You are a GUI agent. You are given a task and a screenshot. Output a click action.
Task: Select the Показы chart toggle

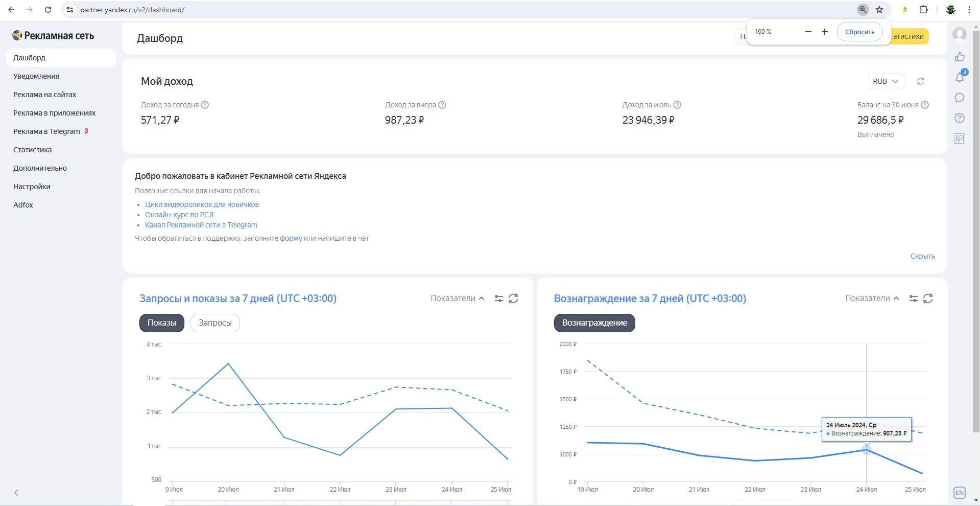click(162, 323)
